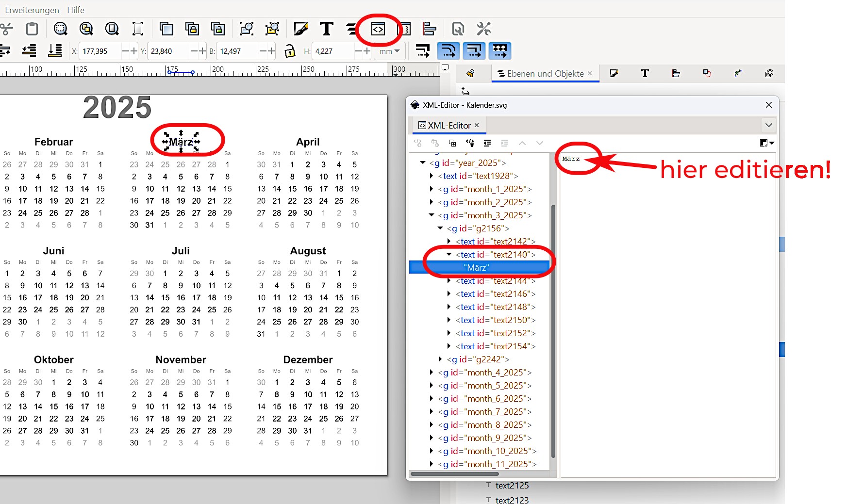
Task: Click the Delete node icon in XML editor
Action: [470, 143]
